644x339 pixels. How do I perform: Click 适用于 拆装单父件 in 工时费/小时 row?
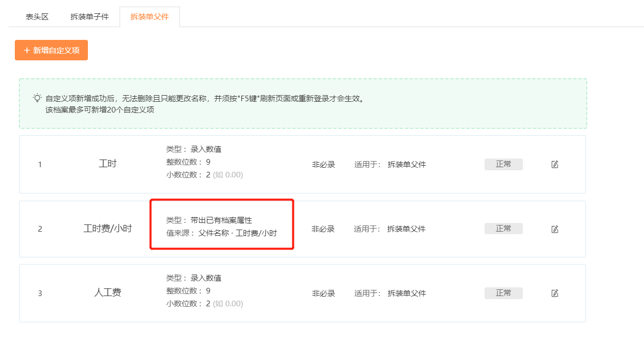coord(389,229)
